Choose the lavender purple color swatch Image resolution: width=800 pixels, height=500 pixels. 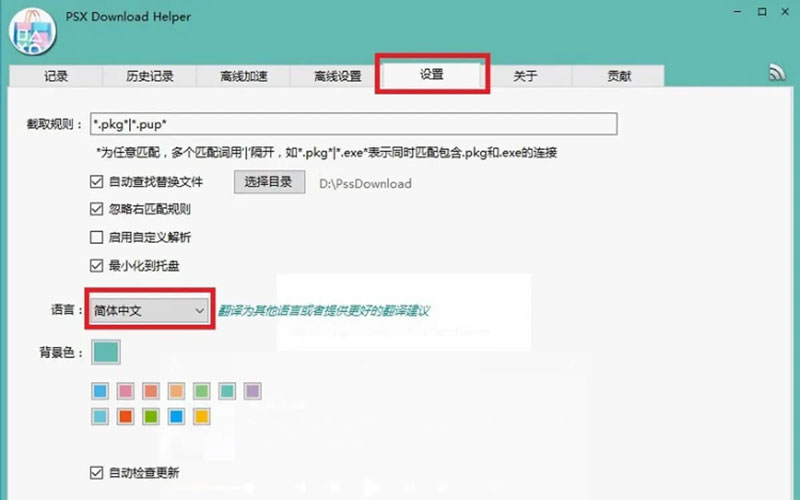coord(253,391)
